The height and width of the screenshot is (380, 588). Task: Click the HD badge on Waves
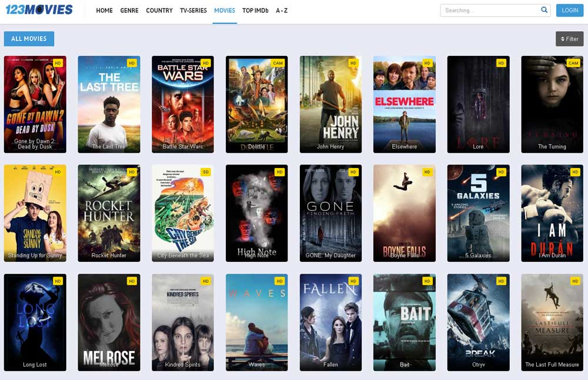(279, 281)
